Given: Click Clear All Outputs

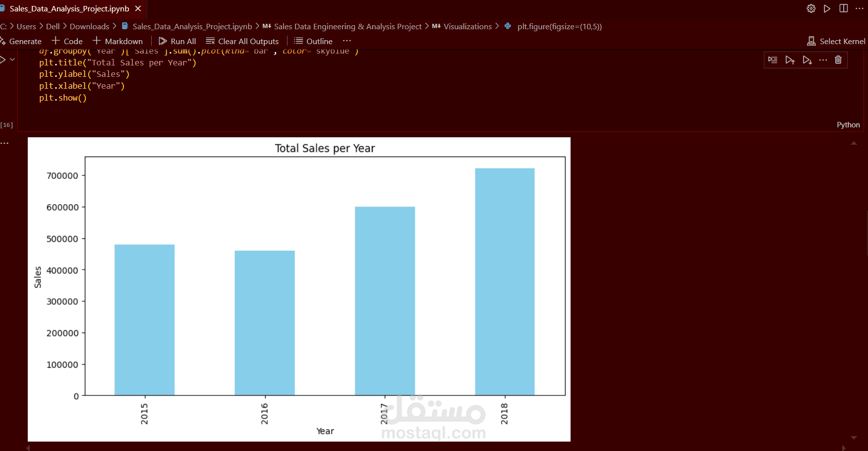Looking at the screenshot, I should (242, 41).
